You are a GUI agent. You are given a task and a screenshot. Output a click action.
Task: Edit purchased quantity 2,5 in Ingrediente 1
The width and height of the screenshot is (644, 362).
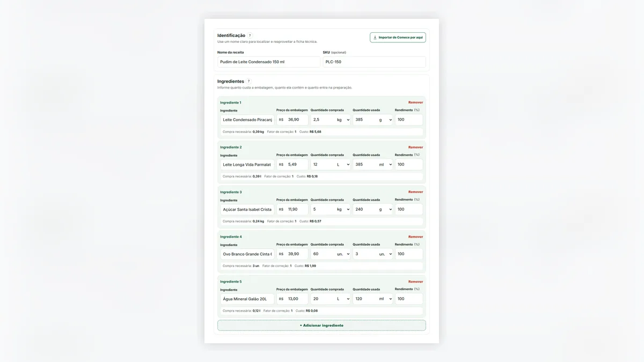pos(322,120)
